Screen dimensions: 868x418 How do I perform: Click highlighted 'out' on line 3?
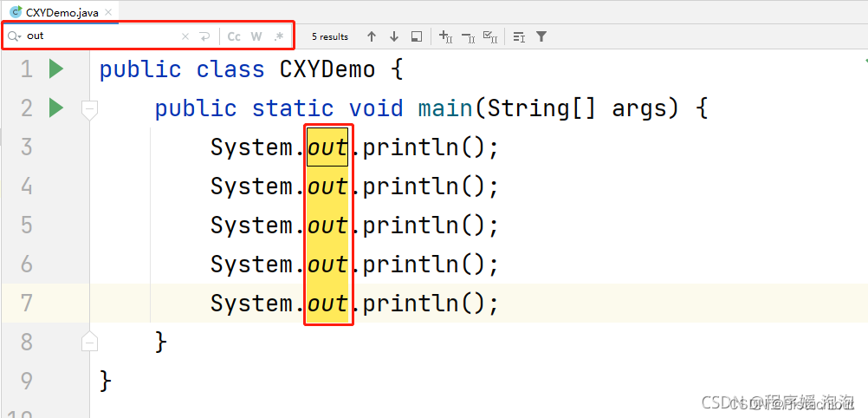coord(327,147)
